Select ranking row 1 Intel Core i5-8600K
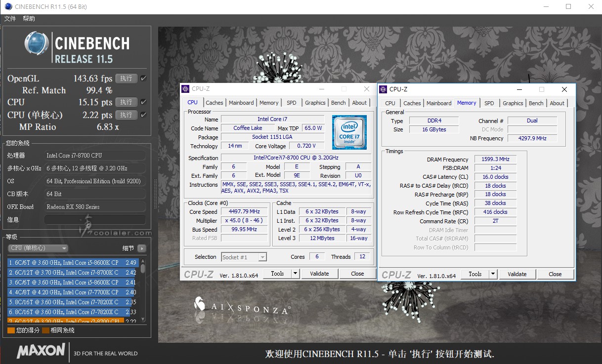Image resolution: width=602 pixels, height=364 pixels. tap(73, 263)
